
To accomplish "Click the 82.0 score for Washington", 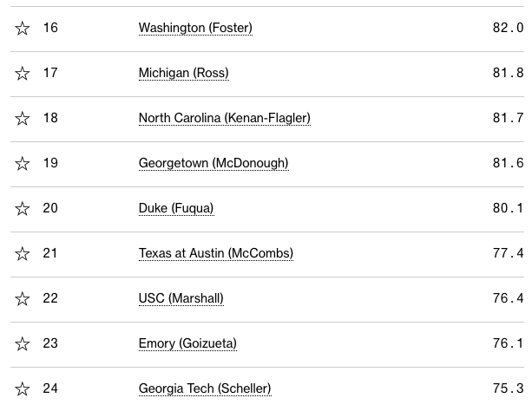I will tap(508, 29).
